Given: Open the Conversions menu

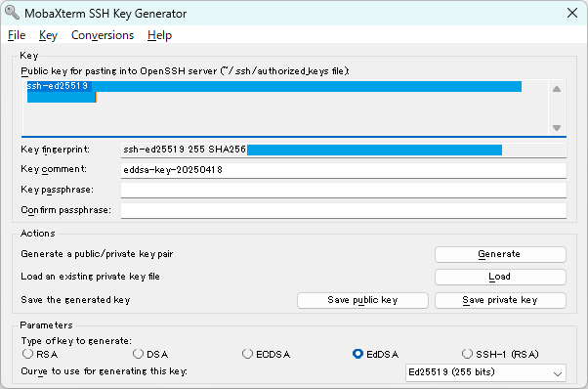Looking at the screenshot, I should point(103,35).
